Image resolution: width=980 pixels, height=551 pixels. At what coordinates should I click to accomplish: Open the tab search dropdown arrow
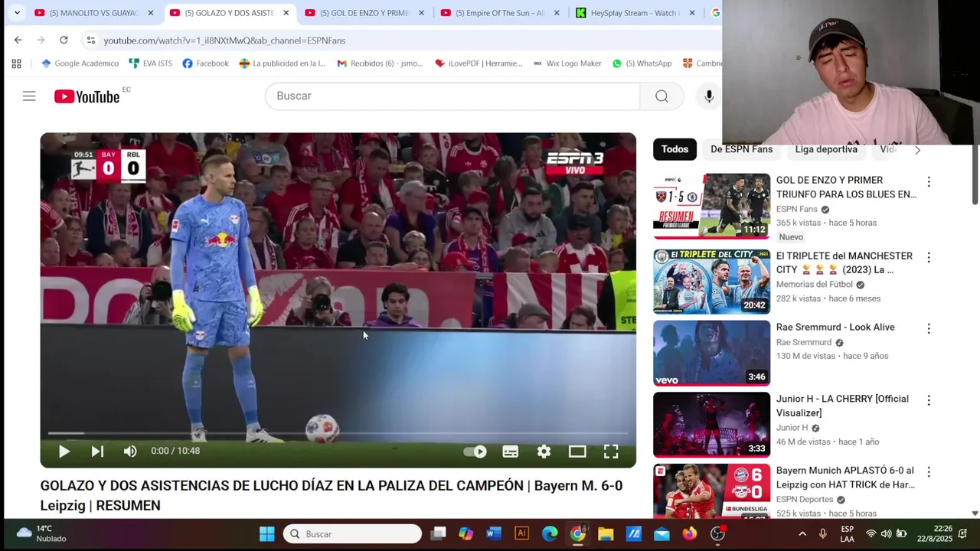(x=17, y=13)
